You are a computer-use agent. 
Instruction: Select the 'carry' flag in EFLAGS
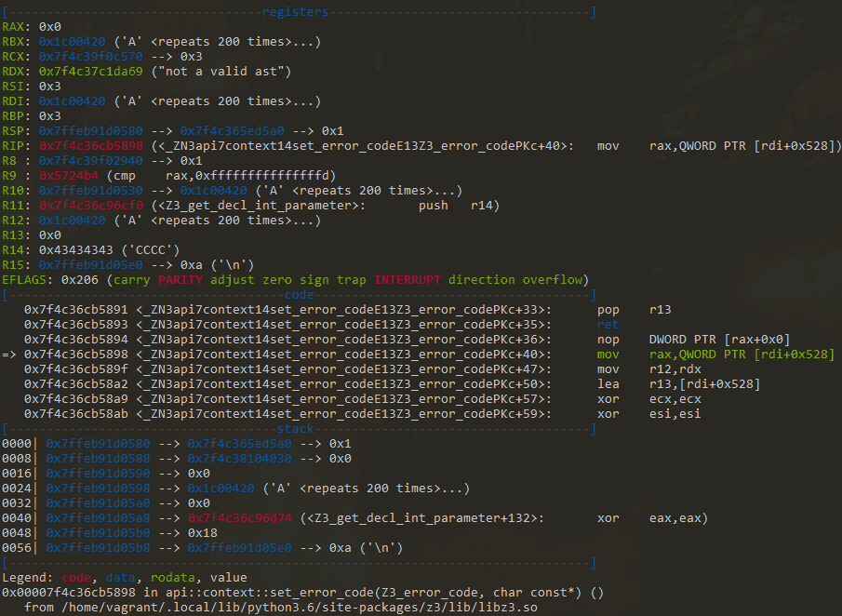[131, 280]
